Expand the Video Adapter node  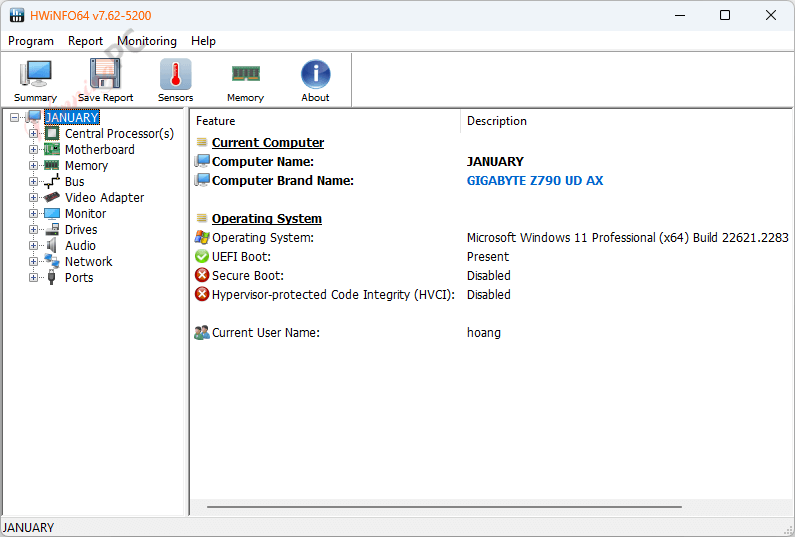pyautogui.click(x=34, y=197)
